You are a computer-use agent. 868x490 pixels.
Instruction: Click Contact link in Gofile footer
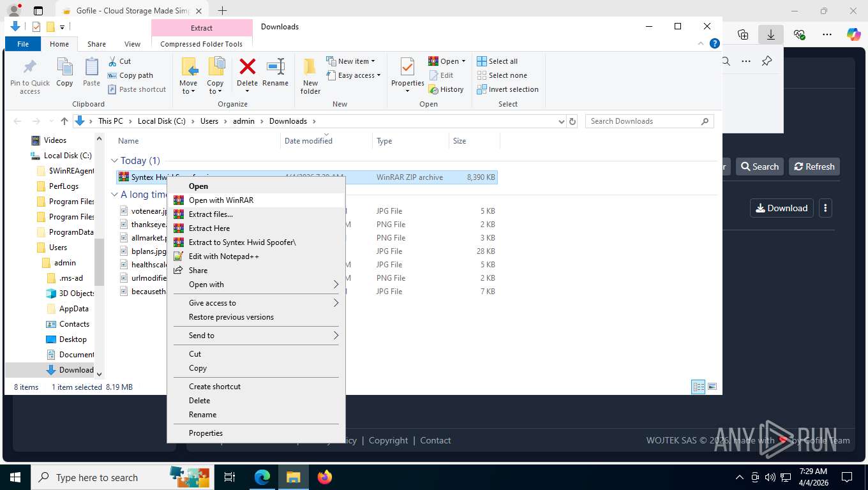435,440
